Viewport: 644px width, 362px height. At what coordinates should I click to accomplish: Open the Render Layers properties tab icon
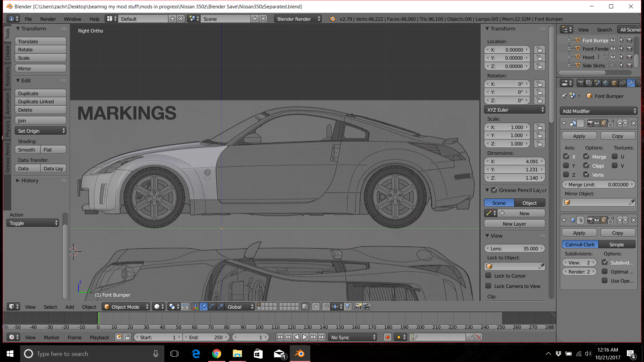[589, 83]
